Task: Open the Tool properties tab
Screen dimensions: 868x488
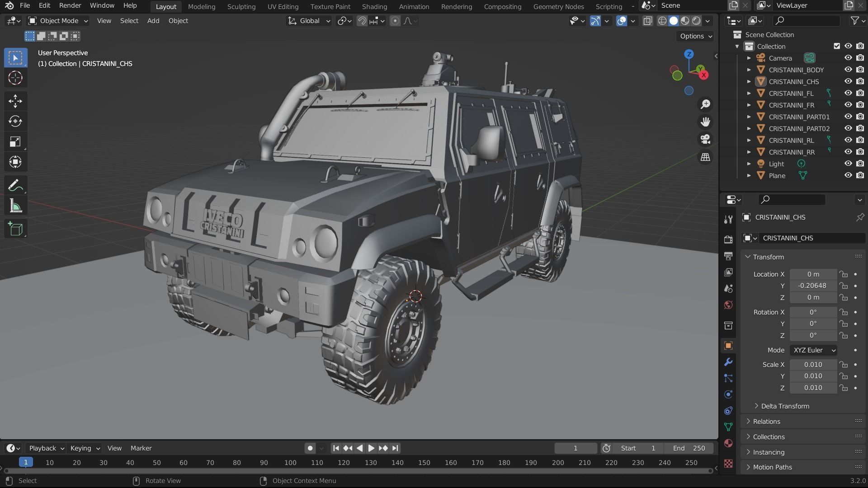Action: [728, 219]
